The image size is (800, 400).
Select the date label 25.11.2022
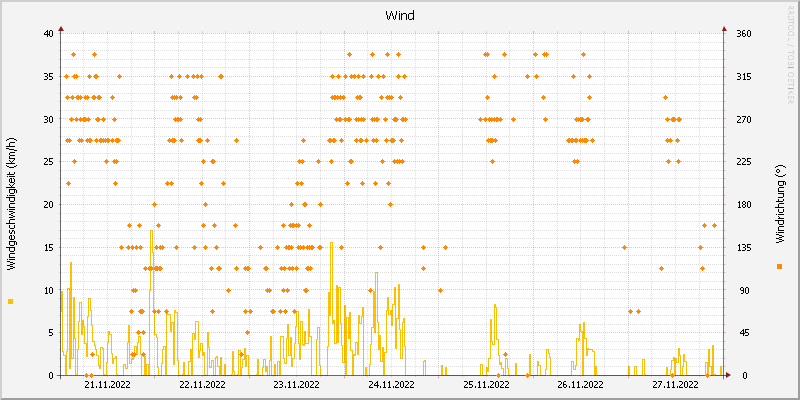pyautogui.click(x=487, y=385)
